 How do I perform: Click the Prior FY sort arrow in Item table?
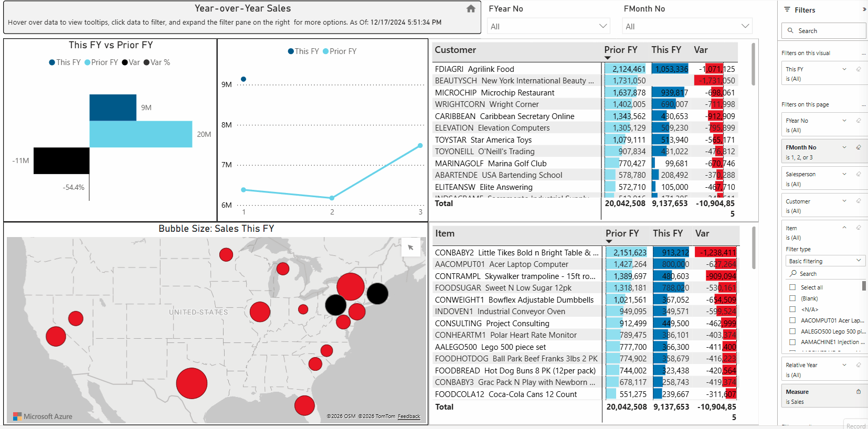point(609,241)
